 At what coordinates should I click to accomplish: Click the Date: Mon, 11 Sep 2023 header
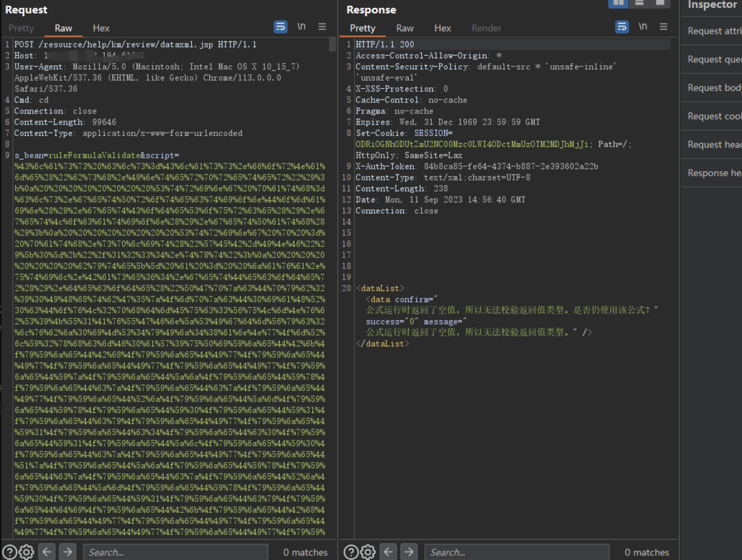pos(440,200)
